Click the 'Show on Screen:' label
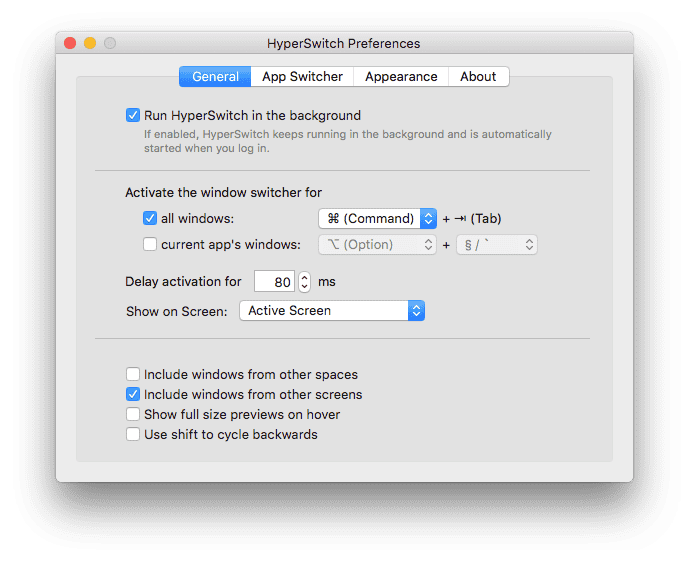 pyautogui.click(x=177, y=311)
